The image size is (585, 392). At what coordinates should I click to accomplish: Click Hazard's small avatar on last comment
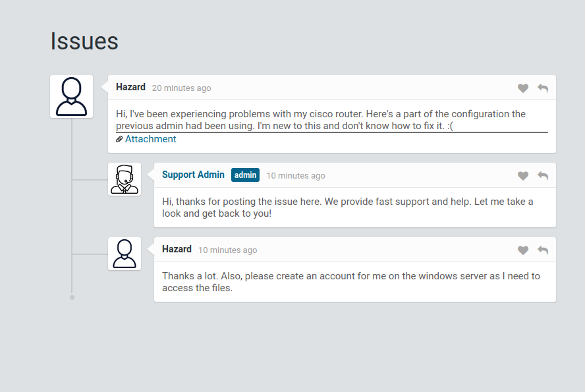click(x=125, y=254)
